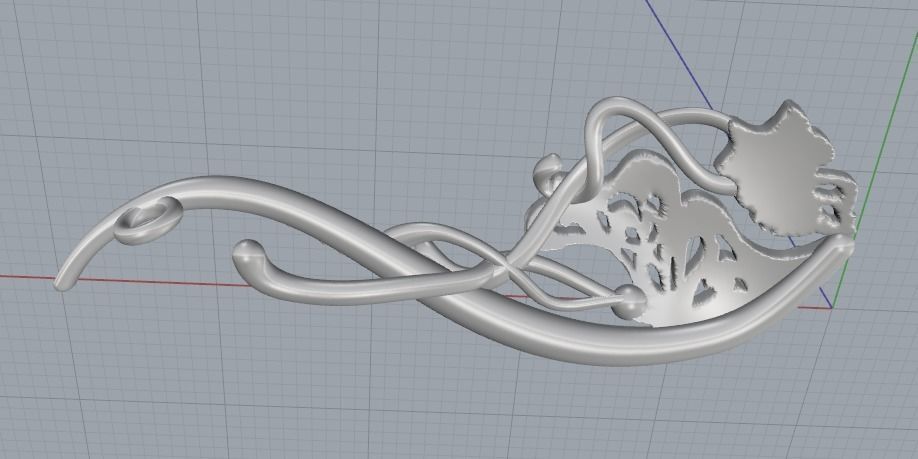Select the small ring loop on the left stem
The height and width of the screenshot is (459, 918).
[x=148, y=220]
